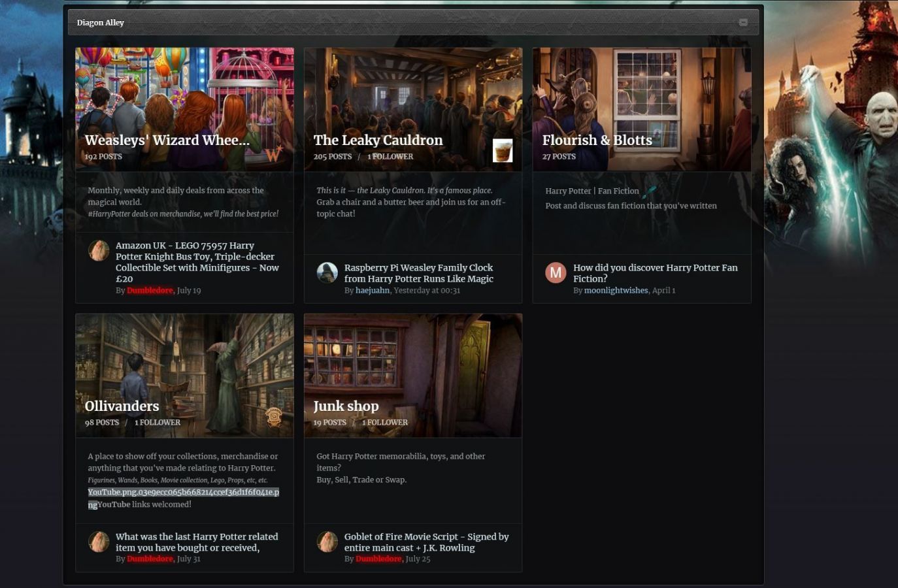Click the 'April 1' post date
The image size is (898, 588).
[664, 290]
